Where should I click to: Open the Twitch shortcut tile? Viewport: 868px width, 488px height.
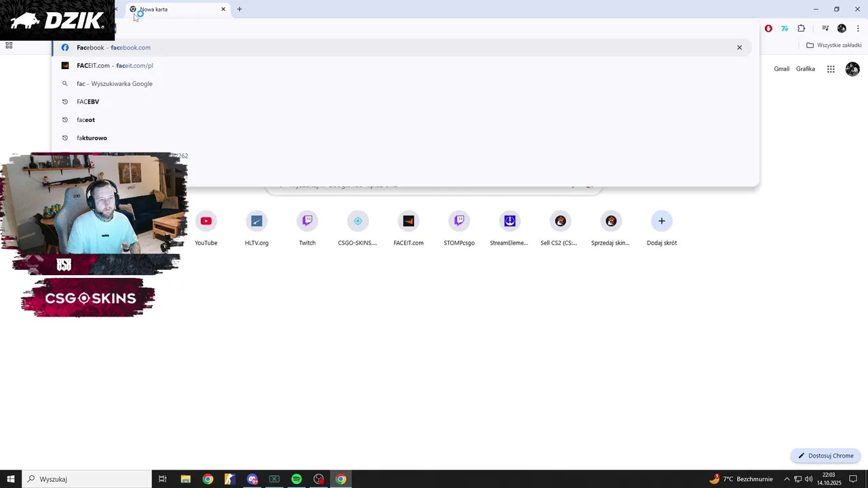307,228
